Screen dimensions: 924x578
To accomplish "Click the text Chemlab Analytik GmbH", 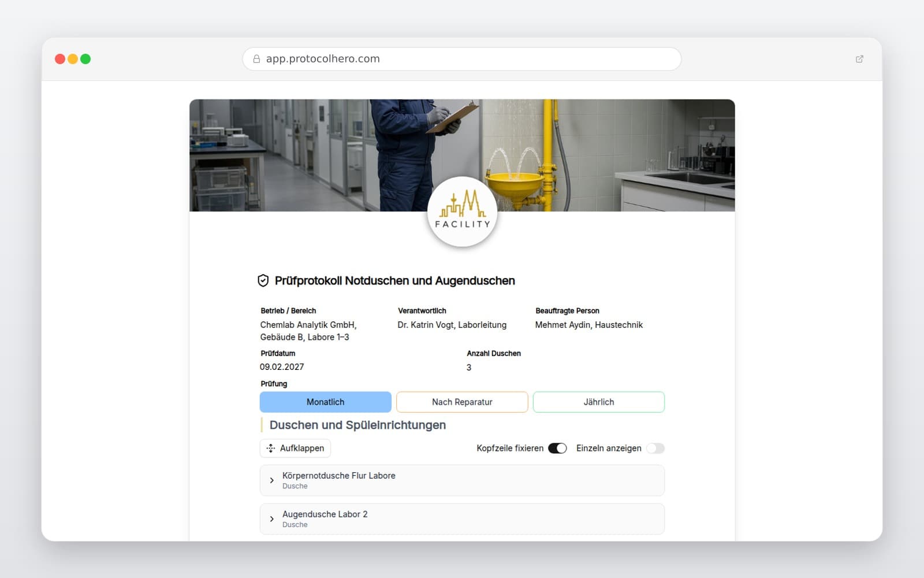I will tap(308, 325).
